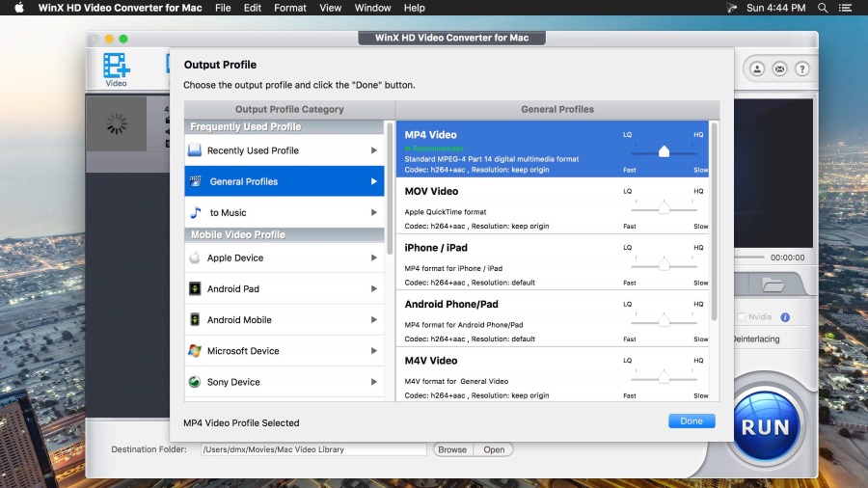Expand Recently Used Profile arrow
Viewport: 868px width, 488px height.
(374, 150)
